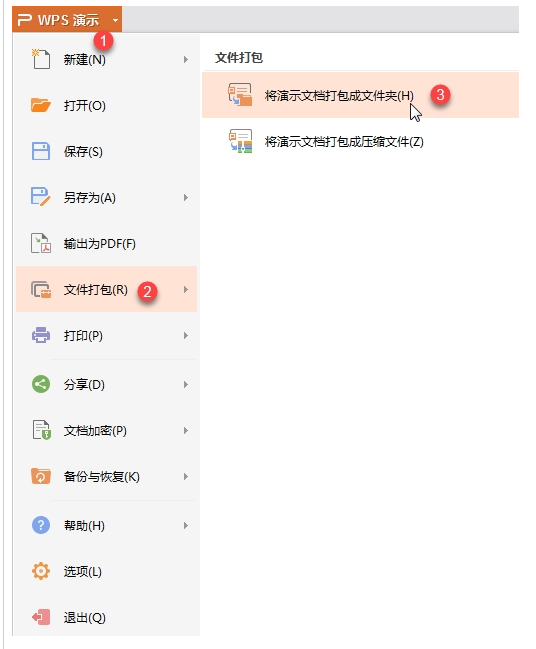Image resolution: width=536 pixels, height=649 pixels.
Task: Select the 分享(D) menu entry
Action: point(106,385)
